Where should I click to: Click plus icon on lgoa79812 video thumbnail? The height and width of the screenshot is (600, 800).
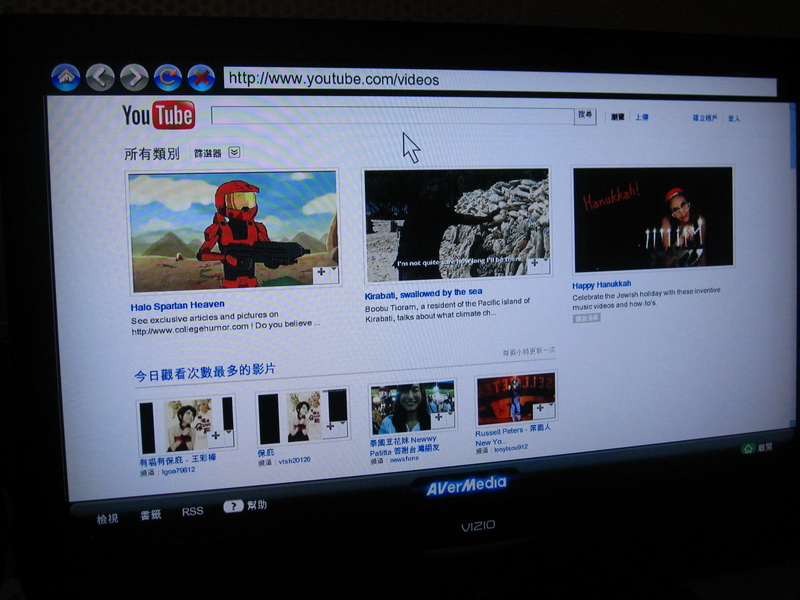(216, 435)
